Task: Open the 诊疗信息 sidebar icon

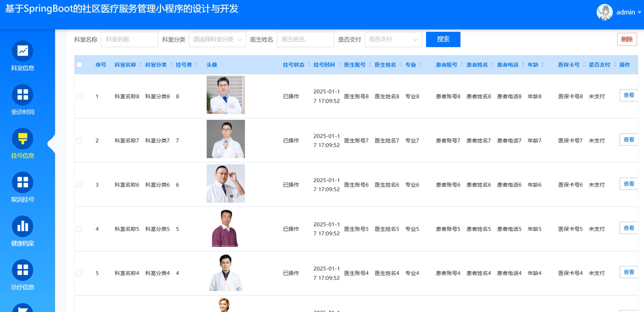Action: pyautogui.click(x=23, y=270)
